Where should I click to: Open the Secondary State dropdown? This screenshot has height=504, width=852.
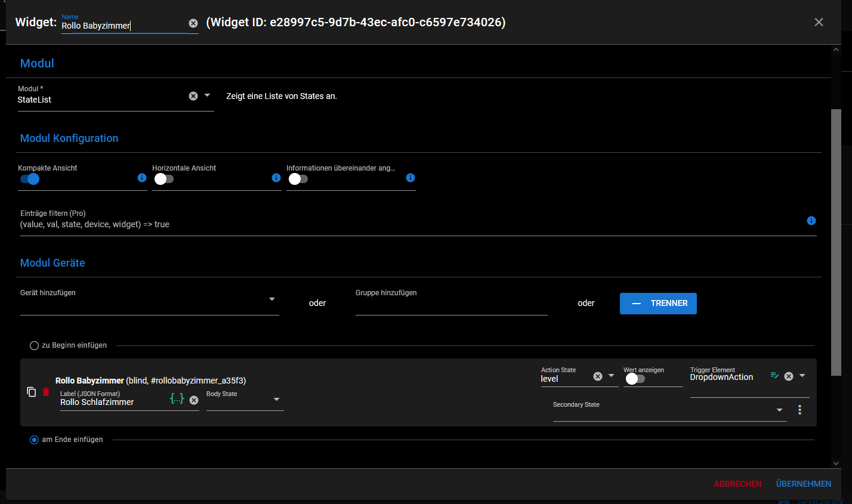point(779,410)
